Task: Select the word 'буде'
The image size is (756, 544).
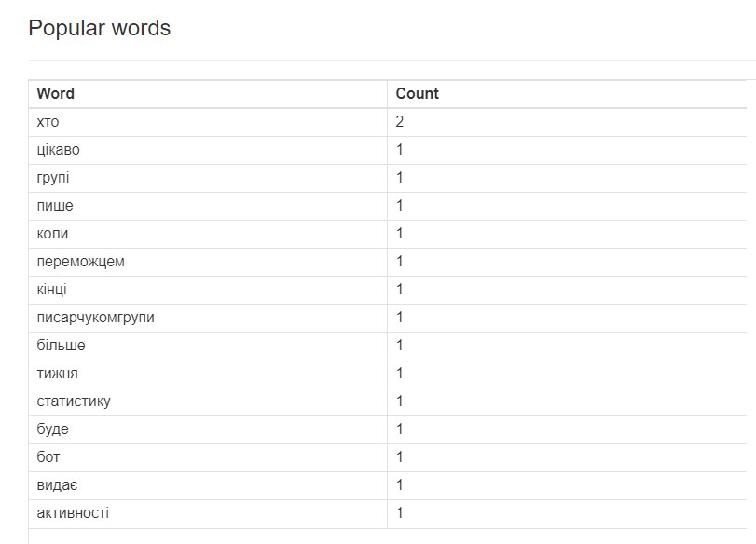Action: coord(52,429)
